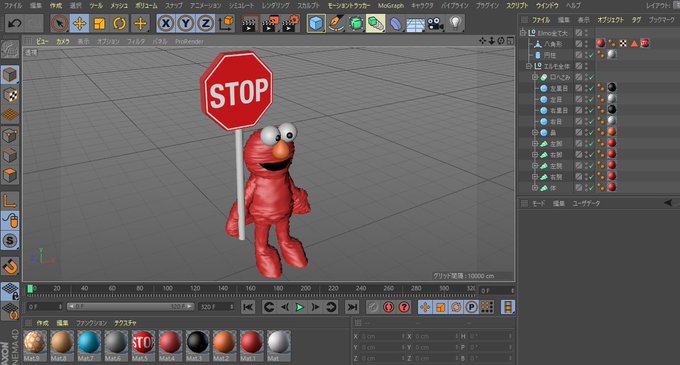Click the Undo arrow icon
Image resolution: width=680 pixels, height=365 pixels.
(14, 23)
